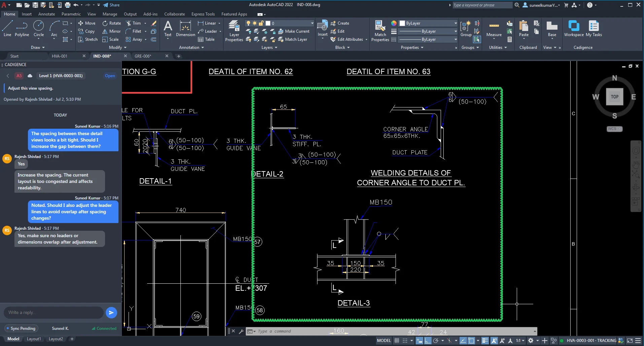Click the white ByLayer color swatch
Screen dimensions: 644x346
click(x=402, y=23)
